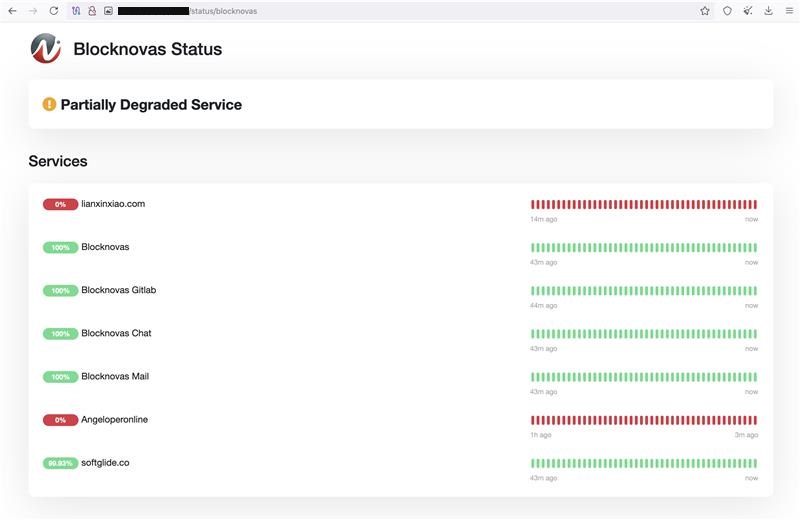The width and height of the screenshot is (800, 520).
Task: Open the browser hamburger menu
Action: point(788,11)
